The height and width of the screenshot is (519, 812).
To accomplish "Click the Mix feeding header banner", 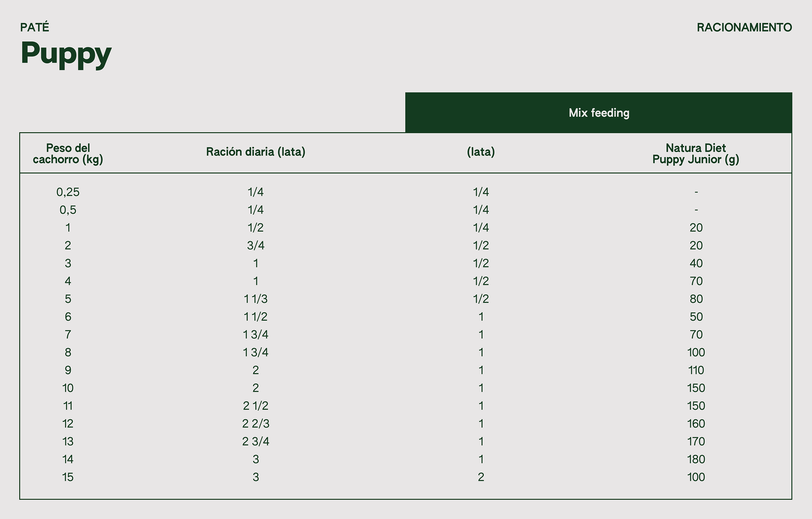I will (599, 112).
